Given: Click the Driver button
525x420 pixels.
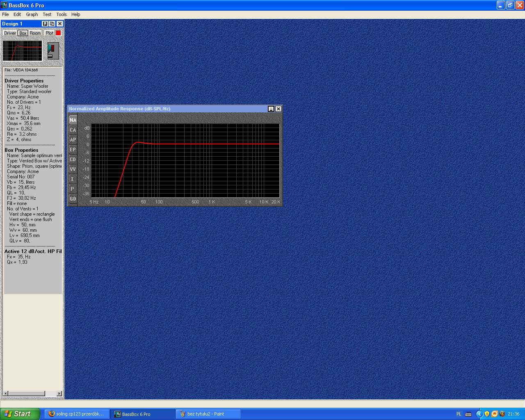Looking at the screenshot, I should [x=10, y=33].
